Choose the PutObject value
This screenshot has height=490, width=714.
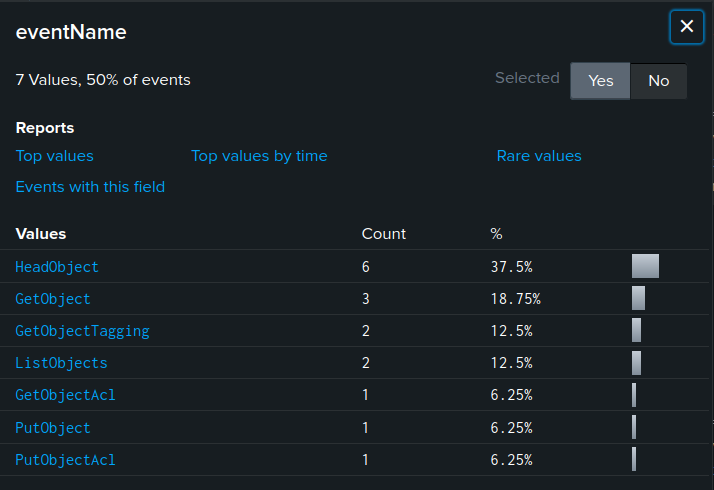click(x=53, y=428)
